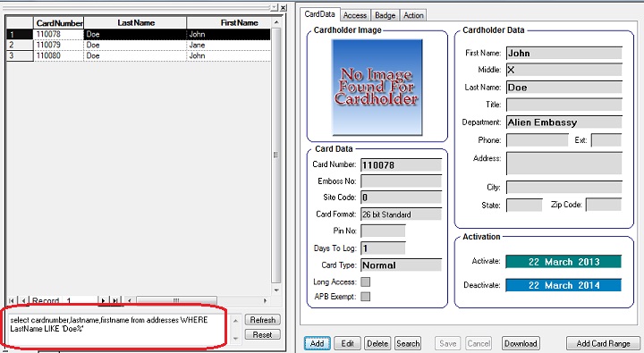Close the records grid panel
The image size is (644, 353).
pyautogui.click(x=283, y=8)
